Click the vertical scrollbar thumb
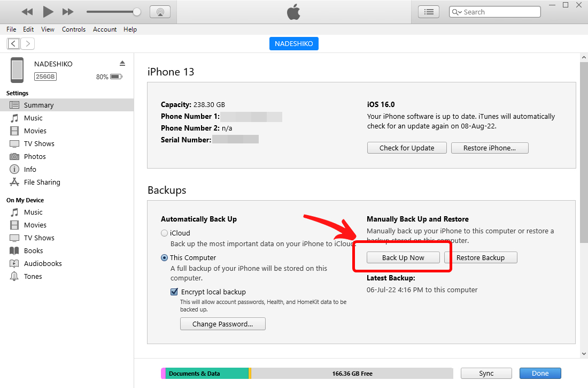This screenshot has height=388, width=588. click(584, 153)
